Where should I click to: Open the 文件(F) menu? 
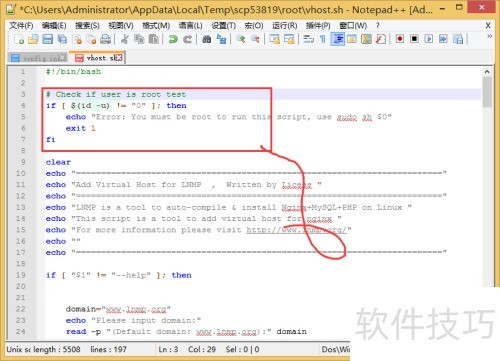pos(21,25)
